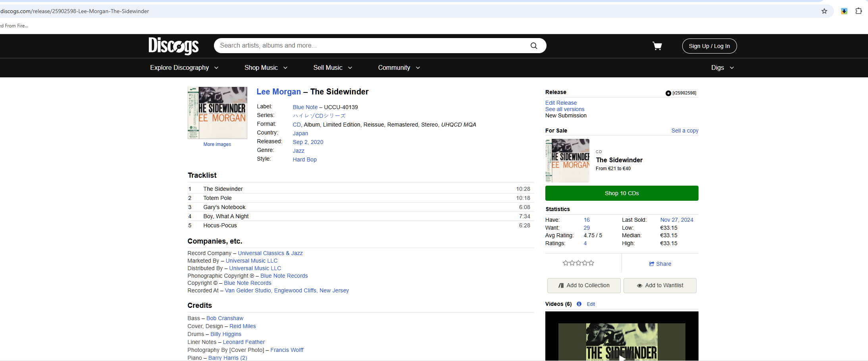
Task: Open the Leonard Feather credit link
Action: 244,342
